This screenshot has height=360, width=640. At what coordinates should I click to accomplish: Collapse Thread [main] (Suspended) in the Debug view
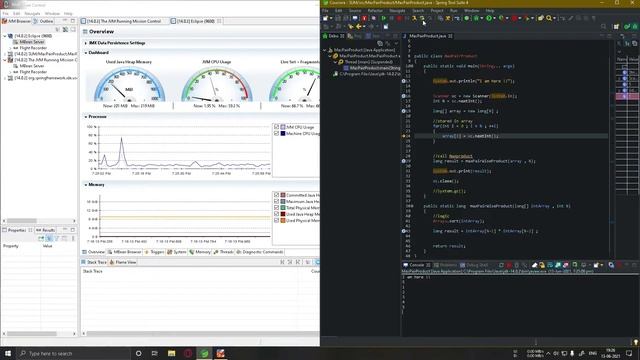tap(335, 62)
